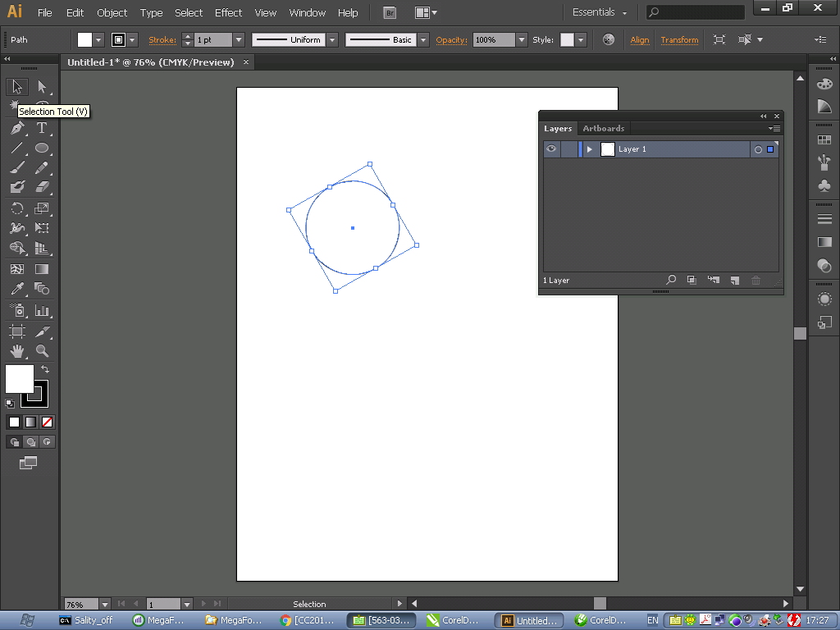Select the Eyedropper tool
The width and height of the screenshot is (840, 630).
coord(17,289)
